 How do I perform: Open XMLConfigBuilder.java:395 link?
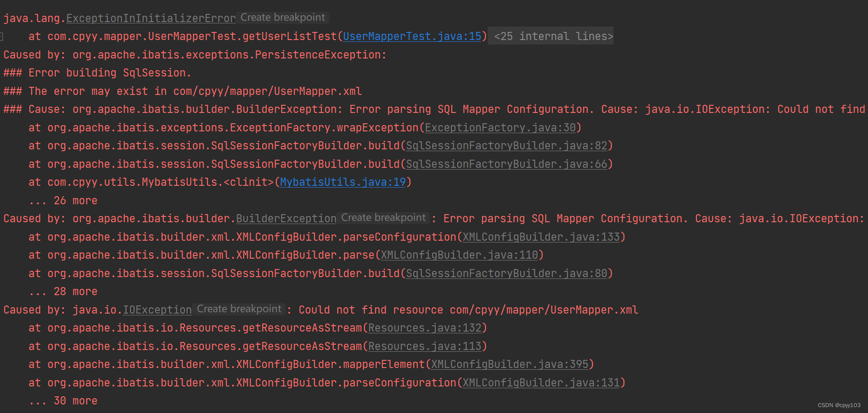[x=510, y=364]
